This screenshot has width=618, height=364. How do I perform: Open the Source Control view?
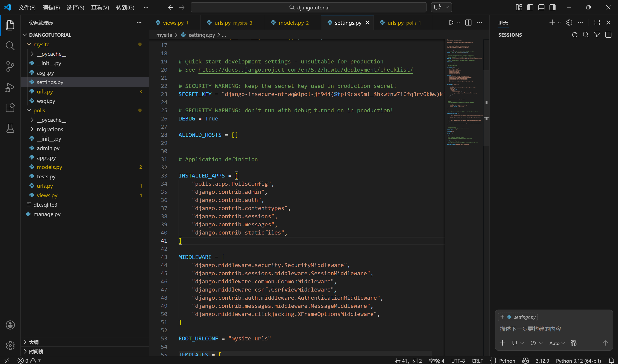pyautogui.click(x=10, y=66)
